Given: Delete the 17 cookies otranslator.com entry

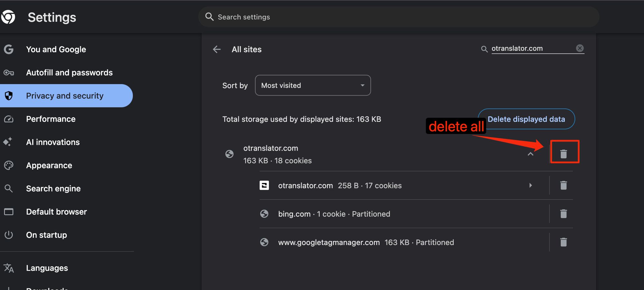Looking at the screenshot, I should [x=563, y=185].
